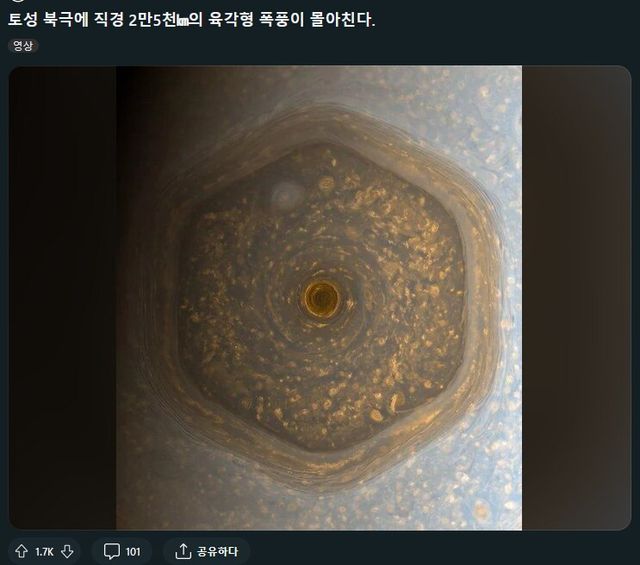Open the 영상 flair tag
This screenshot has width=640, height=565.
coord(23,45)
